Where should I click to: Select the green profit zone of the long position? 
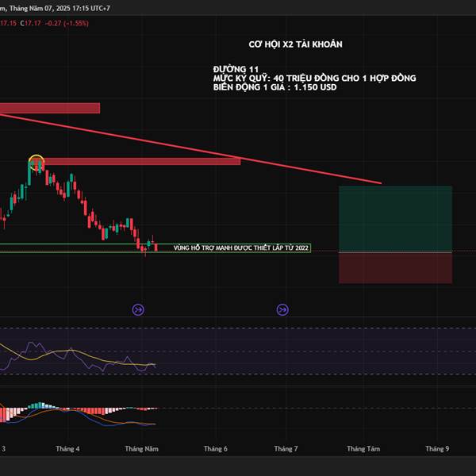click(395, 219)
